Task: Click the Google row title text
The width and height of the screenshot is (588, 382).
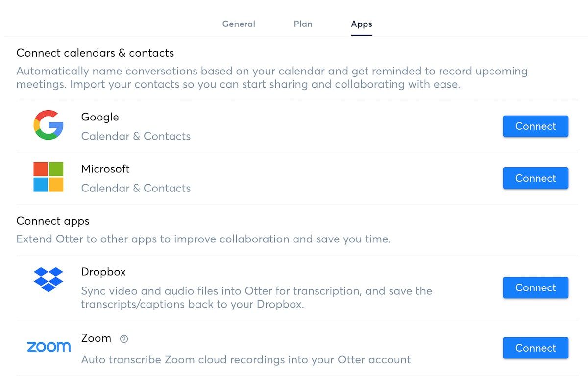Action: click(99, 117)
